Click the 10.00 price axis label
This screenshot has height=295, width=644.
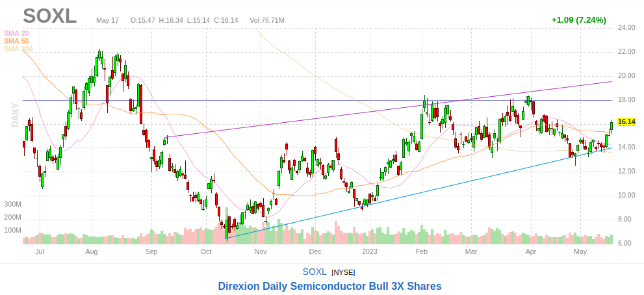point(626,195)
